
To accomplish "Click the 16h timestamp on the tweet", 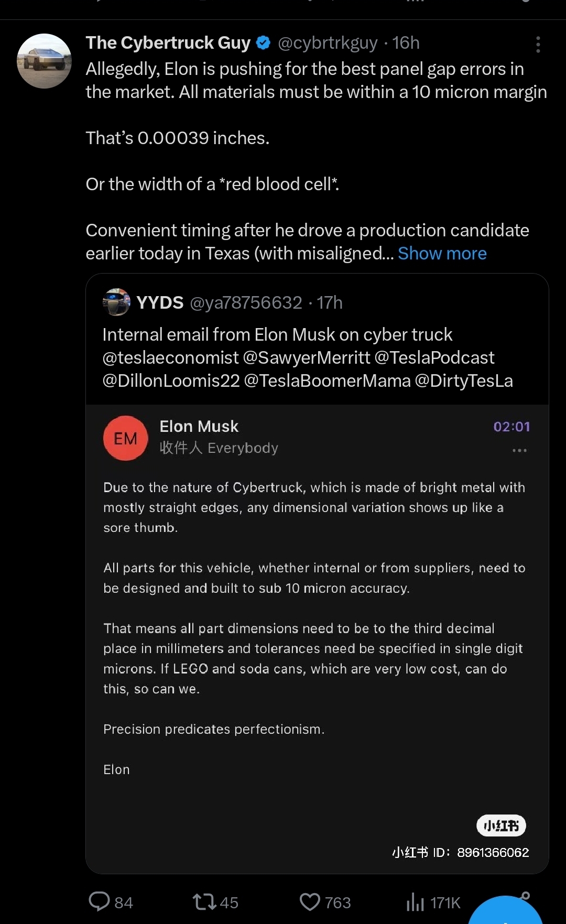I will (x=406, y=43).
